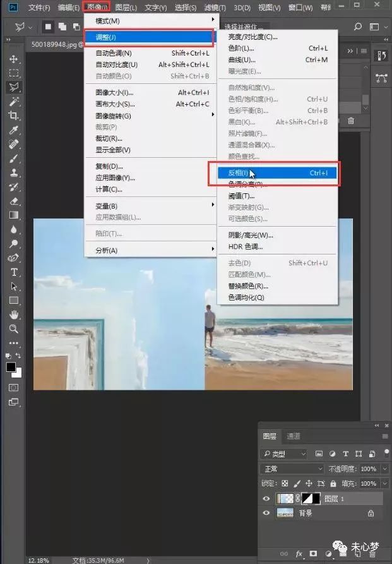Screen dimensions: 392x564
Task: Add a layer mask from Layers panel
Action: click(313, 553)
